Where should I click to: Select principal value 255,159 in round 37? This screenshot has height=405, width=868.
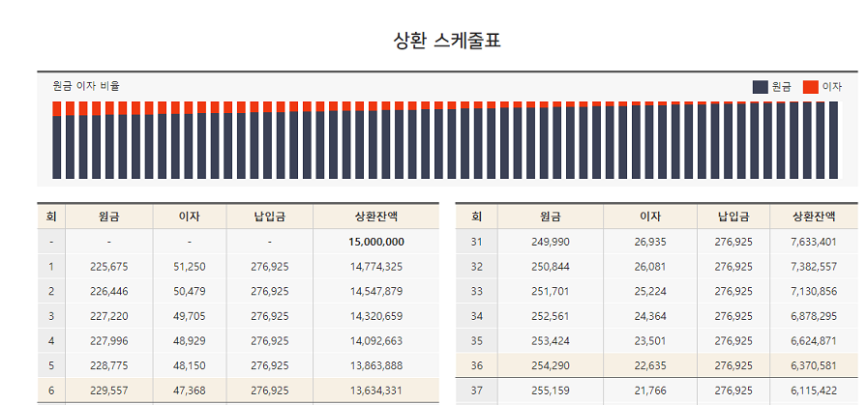(551, 391)
